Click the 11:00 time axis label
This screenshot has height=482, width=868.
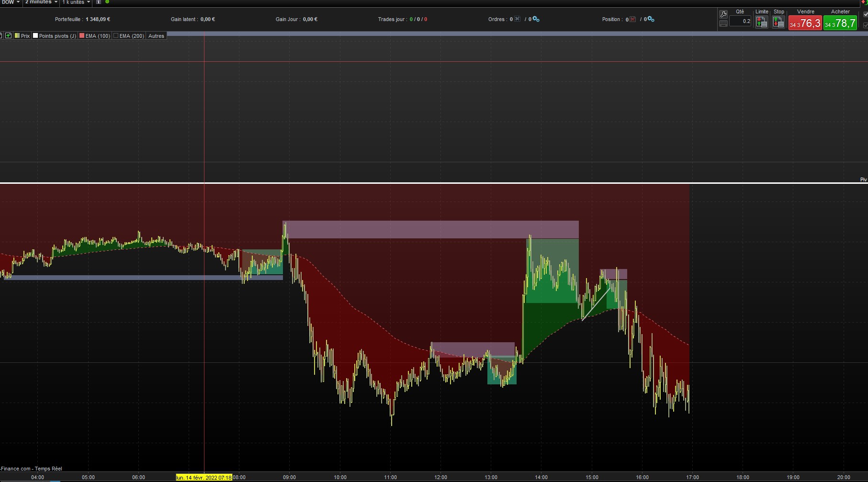[390, 477]
